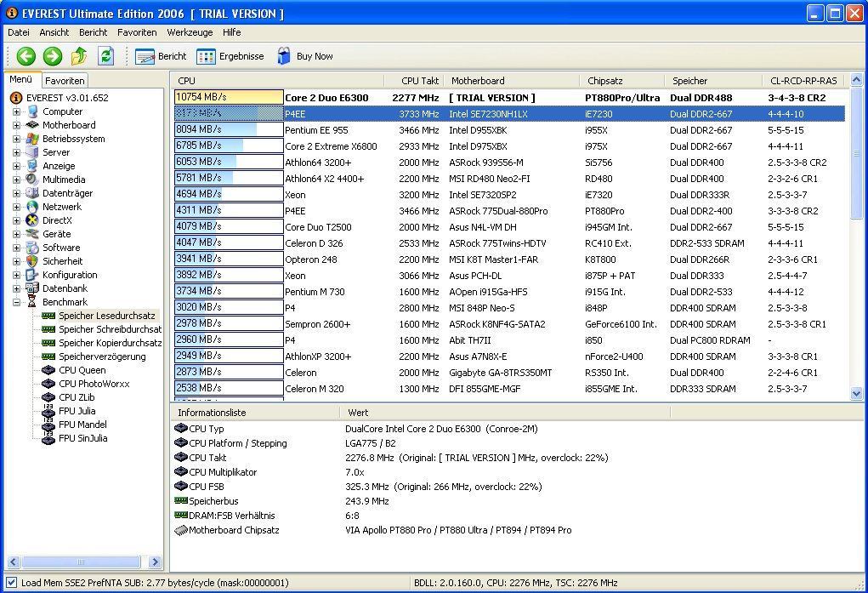Select the Server tree icon
868x593 pixels.
(x=32, y=152)
